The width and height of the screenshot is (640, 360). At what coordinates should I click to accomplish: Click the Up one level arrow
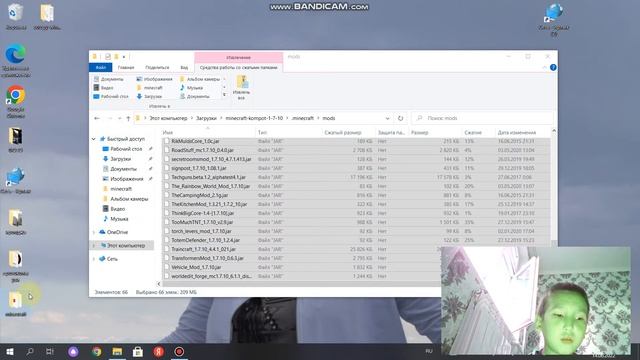[x=128, y=118]
